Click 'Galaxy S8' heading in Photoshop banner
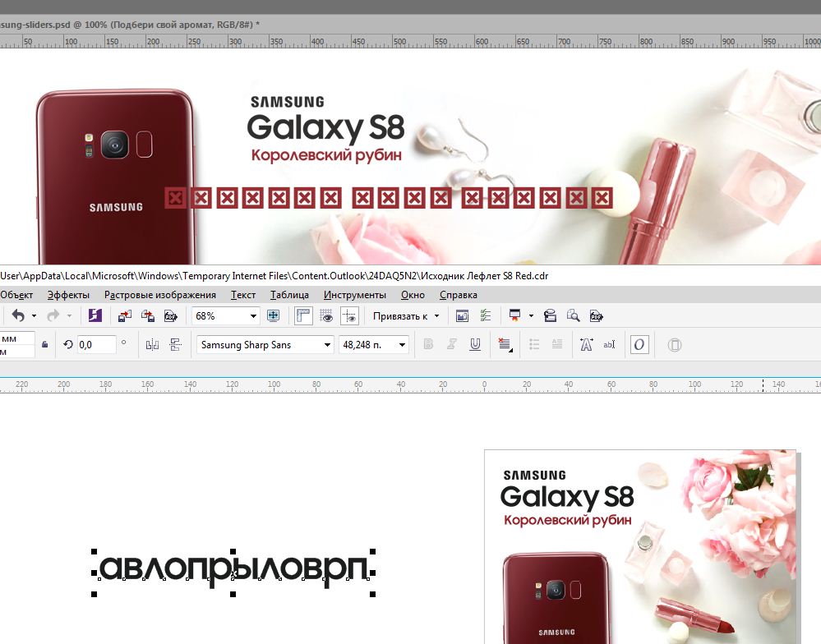Viewport: 821px width, 644px height. [325, 128]
